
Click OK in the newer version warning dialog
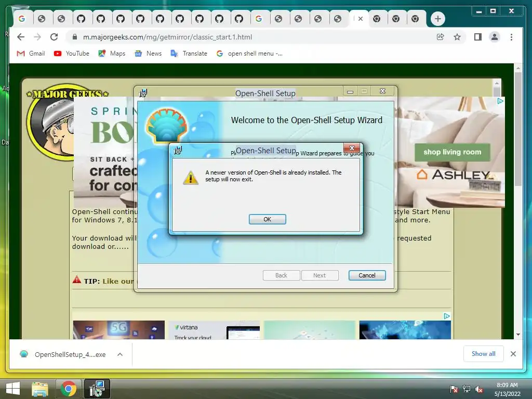coord(268,219)
